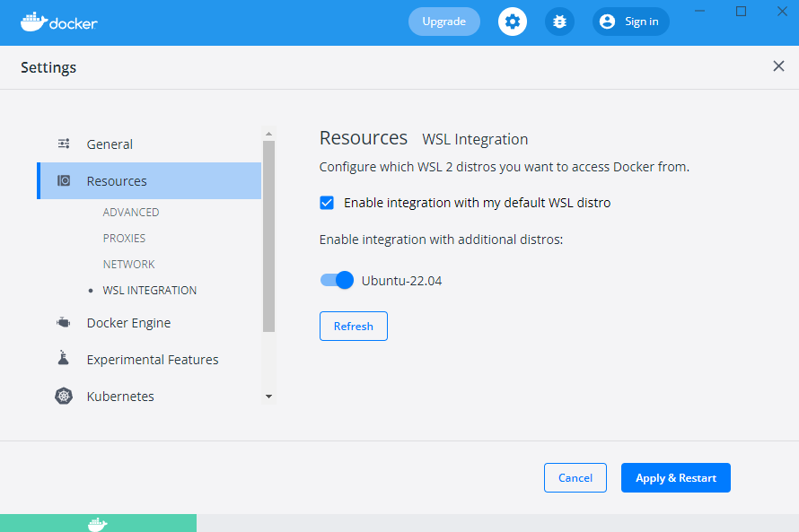The image size is (799, 532).
Task: Click the Settings title text
Action: pyautogui.click(x=48, y=67)
